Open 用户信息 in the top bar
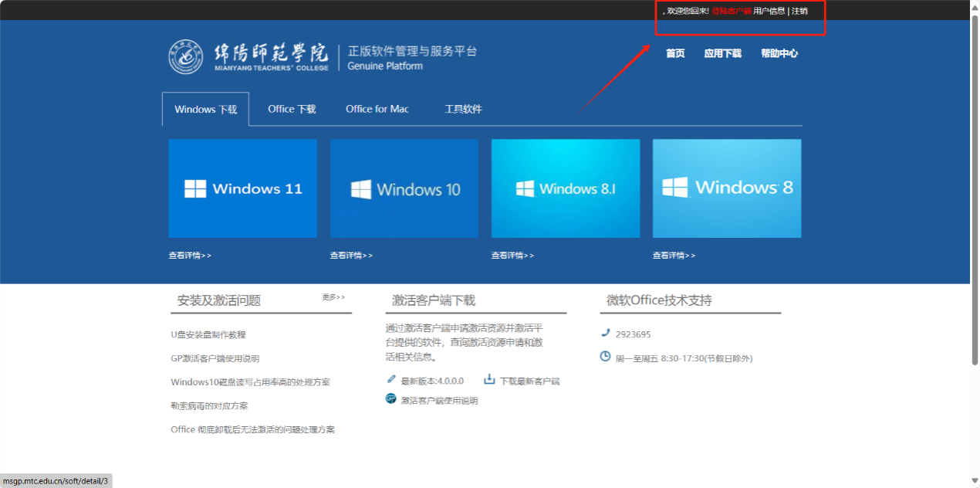The image size is (980, 488). (x=769, y=11)
